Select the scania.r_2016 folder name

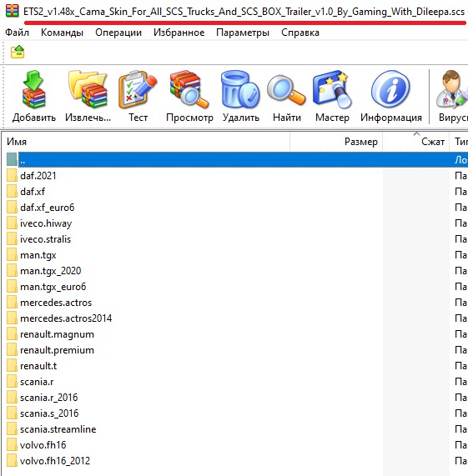click(x=49, y=398)
